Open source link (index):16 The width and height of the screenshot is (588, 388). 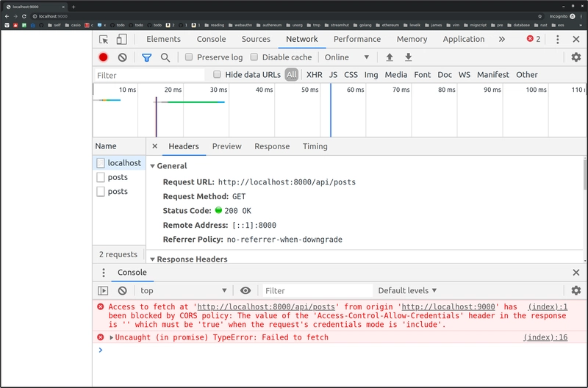point(545,337)
